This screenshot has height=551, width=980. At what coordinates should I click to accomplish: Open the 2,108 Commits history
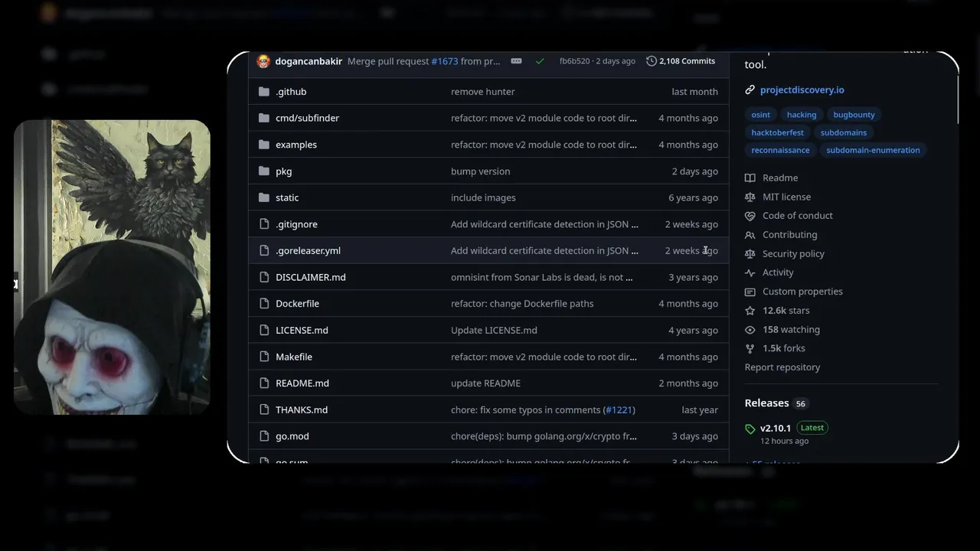click(681, 61)
